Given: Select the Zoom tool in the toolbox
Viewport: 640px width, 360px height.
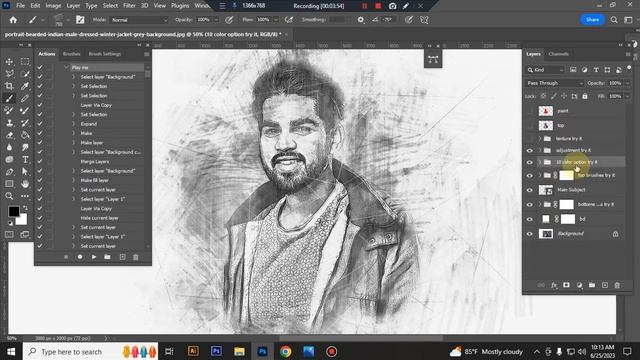Looking at the screenshot, I should (9, 196).
